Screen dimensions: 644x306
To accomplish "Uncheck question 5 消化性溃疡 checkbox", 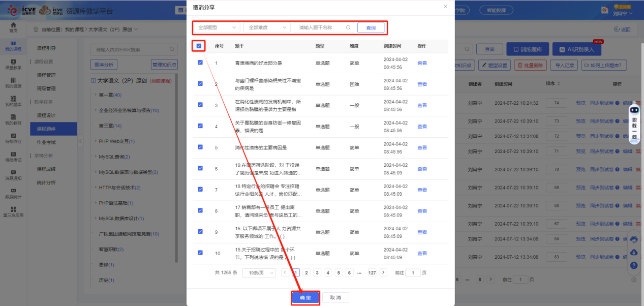I will coord(200,147).
